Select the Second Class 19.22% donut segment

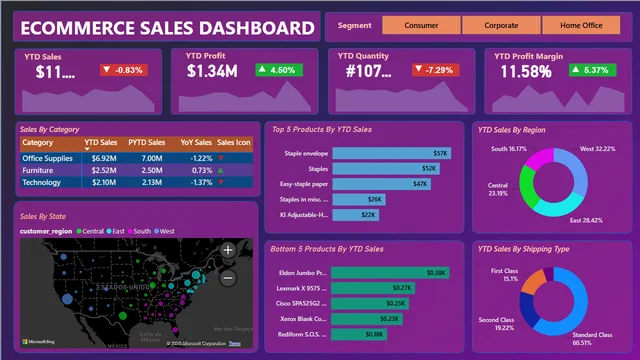[527, 310]
